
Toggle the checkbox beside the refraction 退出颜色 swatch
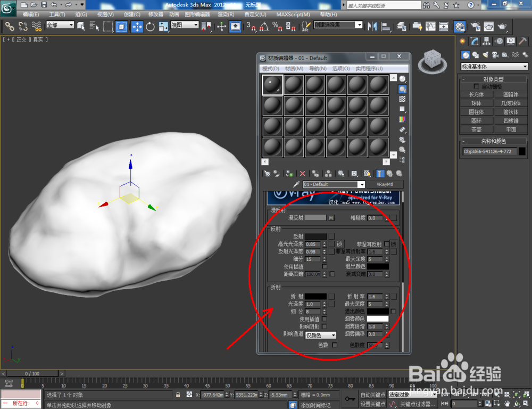pos(393,311)
